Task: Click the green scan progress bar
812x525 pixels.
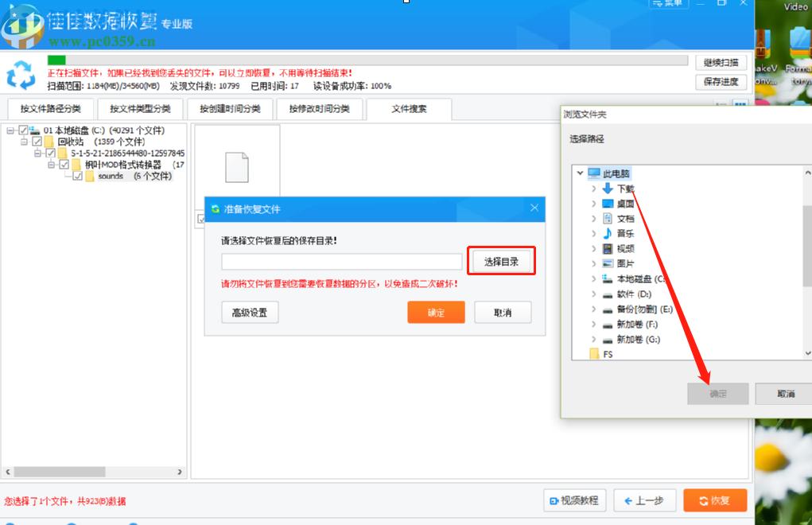Action: click(x=56, y=58)
